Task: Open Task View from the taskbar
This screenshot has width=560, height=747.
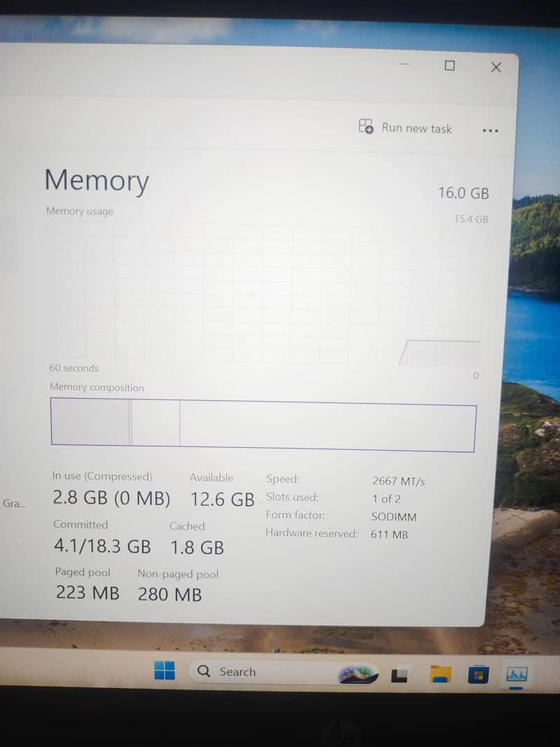Action: 399,673
